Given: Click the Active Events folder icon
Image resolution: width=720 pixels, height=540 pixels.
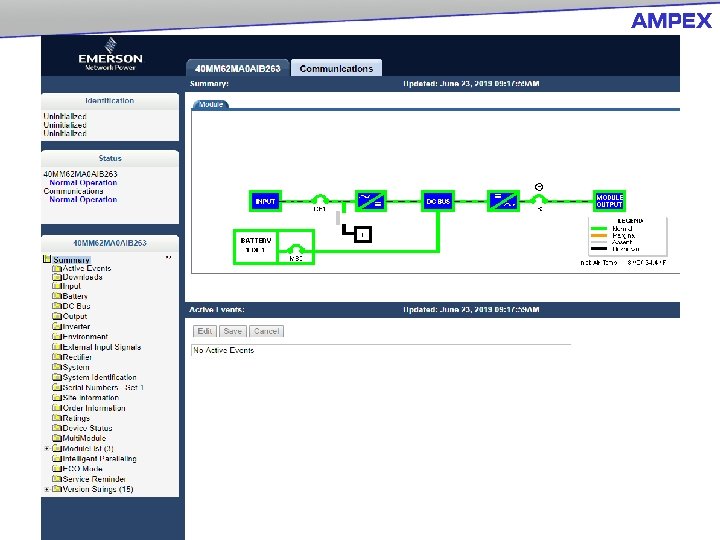Looking at the screenshot, I should pyautogui.click(x=56, y=269).
